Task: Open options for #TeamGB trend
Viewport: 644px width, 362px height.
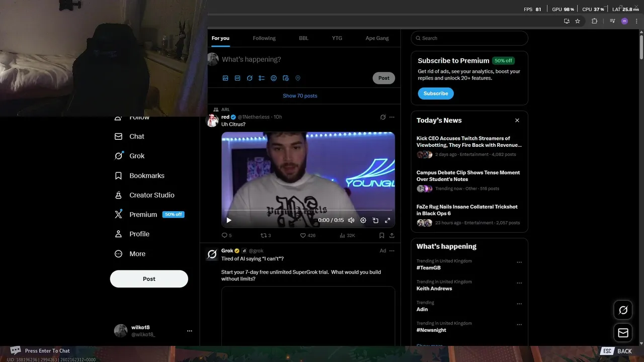Action: pos(519,262)
